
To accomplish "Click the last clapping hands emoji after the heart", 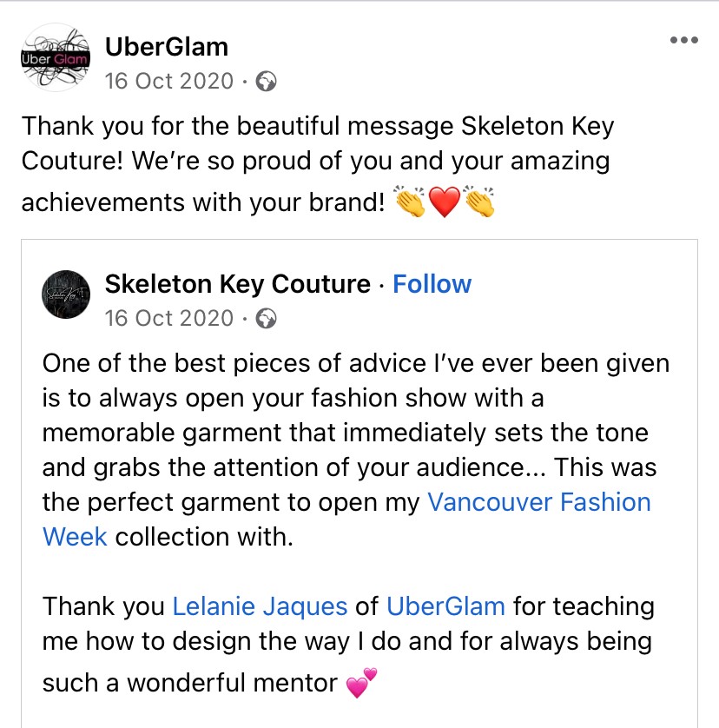I will [478, 202].
